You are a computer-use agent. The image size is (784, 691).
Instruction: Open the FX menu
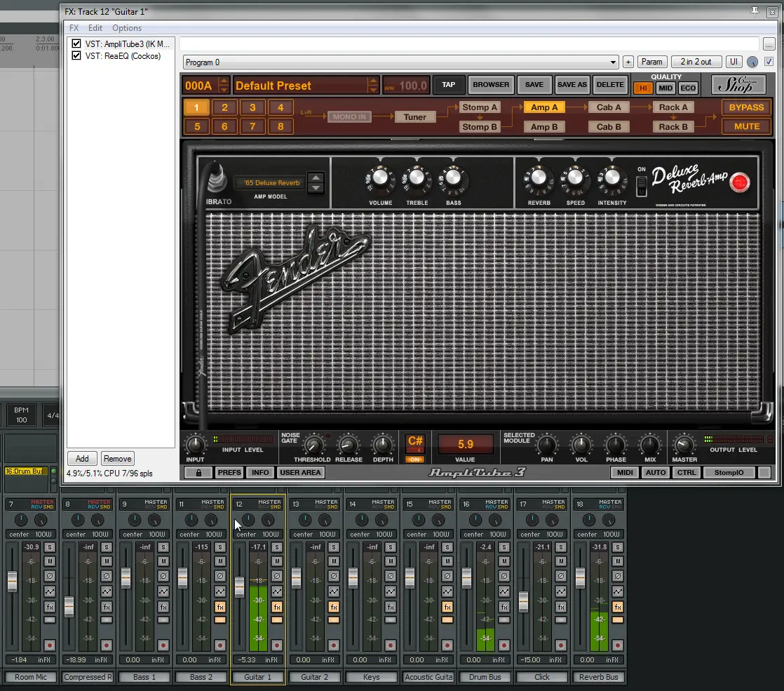click(74, 28)
